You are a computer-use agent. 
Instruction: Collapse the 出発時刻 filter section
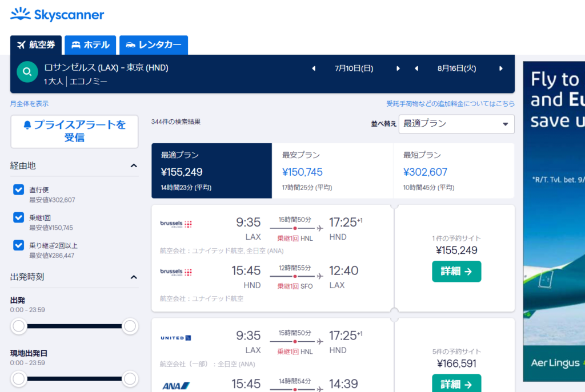(134, 277)
